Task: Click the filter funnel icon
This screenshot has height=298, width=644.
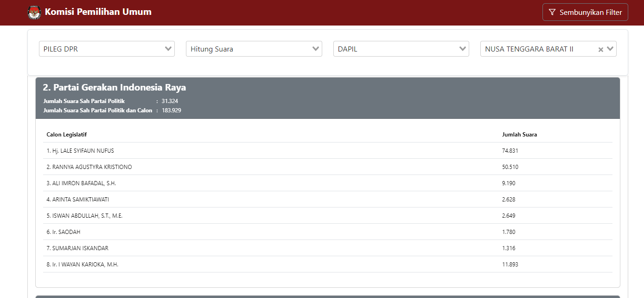Action: point(552,13)
